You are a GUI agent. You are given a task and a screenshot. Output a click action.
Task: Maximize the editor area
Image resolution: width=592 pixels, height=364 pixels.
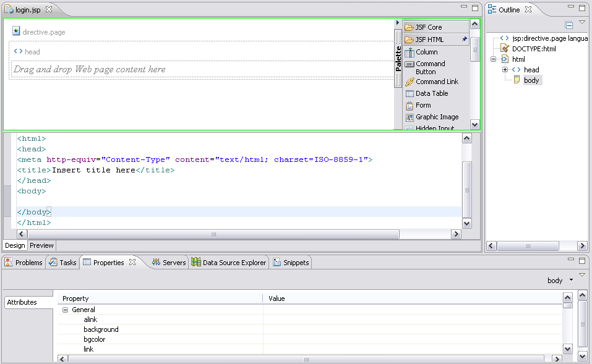click(475, 7)
